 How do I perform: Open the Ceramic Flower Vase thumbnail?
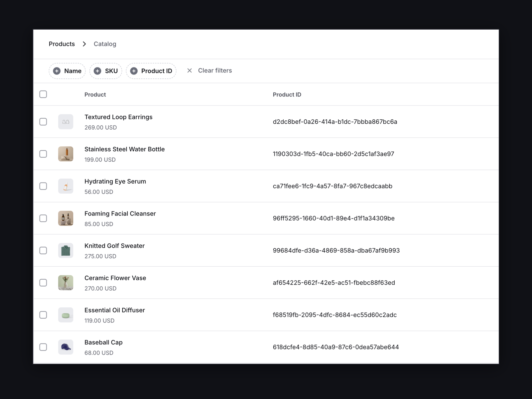tap(66, 283)
